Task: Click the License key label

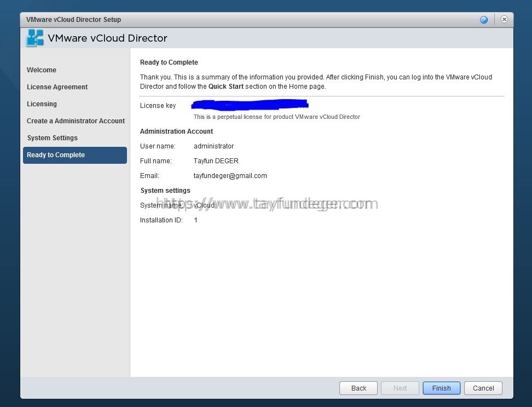Action: click(158, 106)
